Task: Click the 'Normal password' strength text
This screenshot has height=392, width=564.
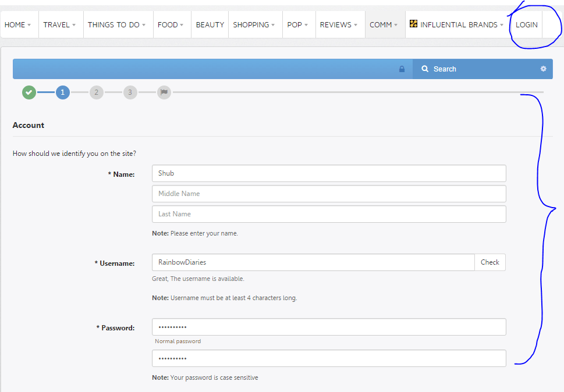Action: [x=178, y=341]
